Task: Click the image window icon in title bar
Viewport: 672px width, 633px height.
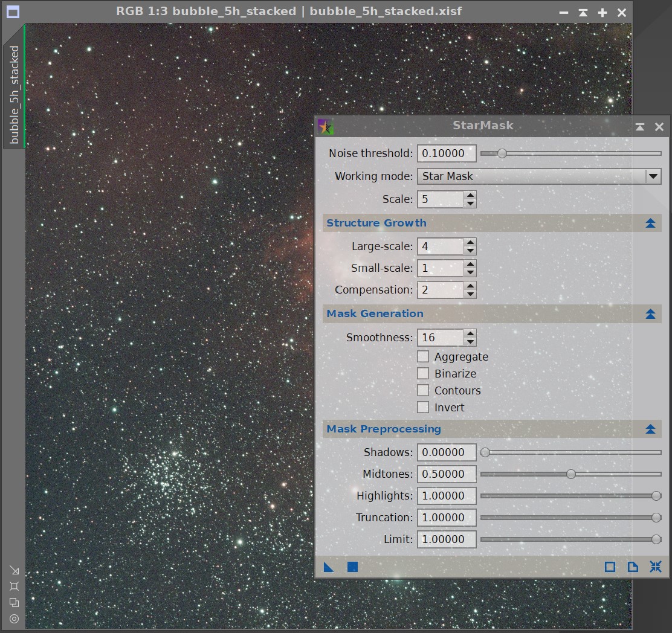Action: click(13, 12)
